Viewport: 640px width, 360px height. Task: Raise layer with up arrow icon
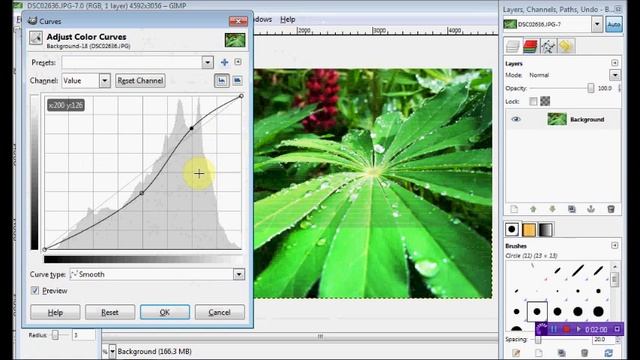tap(533, 209)
